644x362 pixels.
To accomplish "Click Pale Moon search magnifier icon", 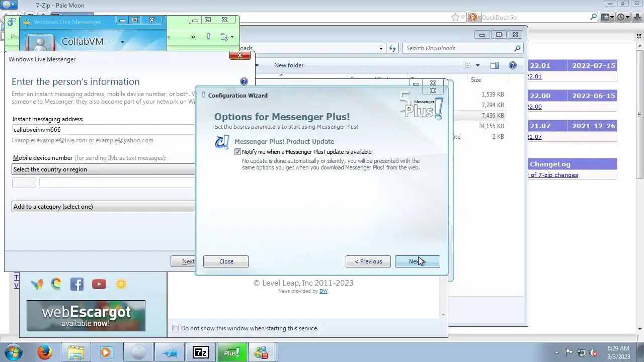I will click(x=594, y=17).
